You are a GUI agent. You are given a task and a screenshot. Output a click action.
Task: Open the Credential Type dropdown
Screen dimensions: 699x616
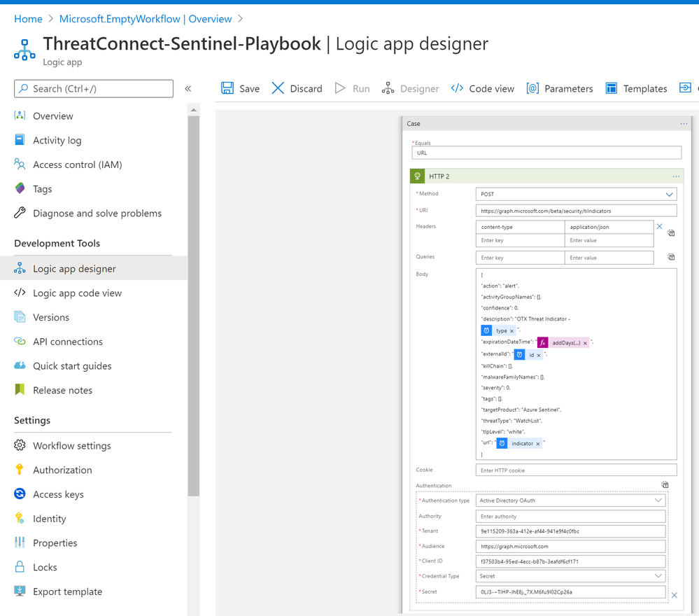[x=571, y=576]
